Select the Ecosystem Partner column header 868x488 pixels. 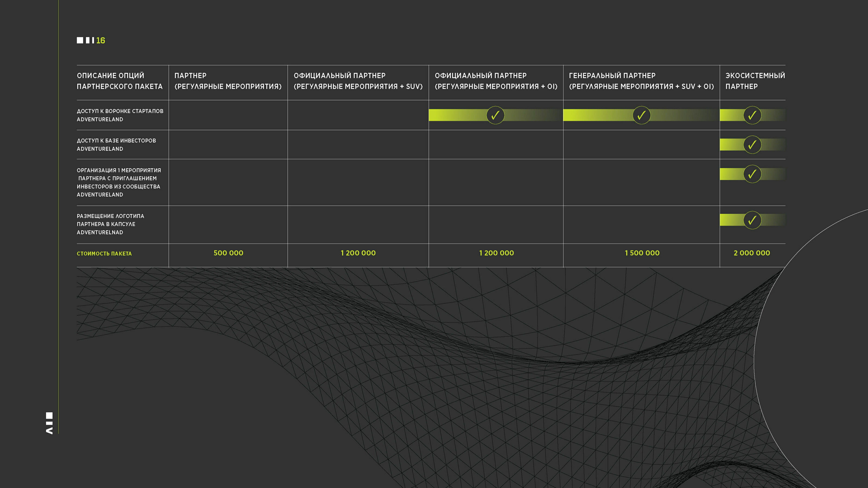(x=755, y=81)
